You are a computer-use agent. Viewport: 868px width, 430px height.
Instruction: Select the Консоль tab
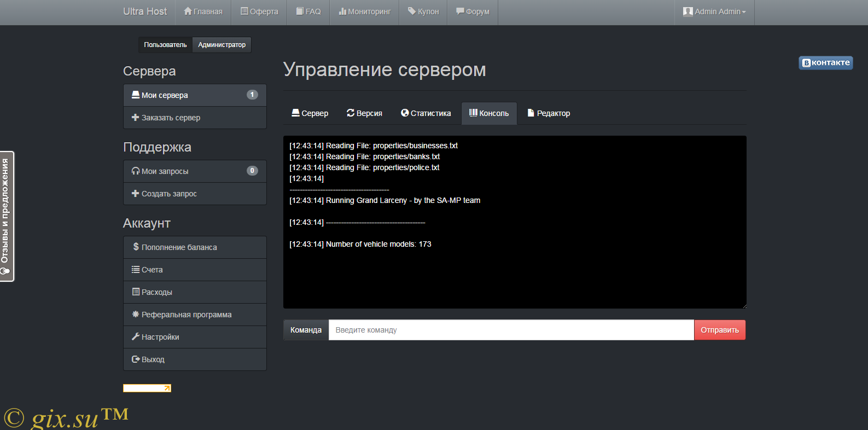(x=489, y=113)
